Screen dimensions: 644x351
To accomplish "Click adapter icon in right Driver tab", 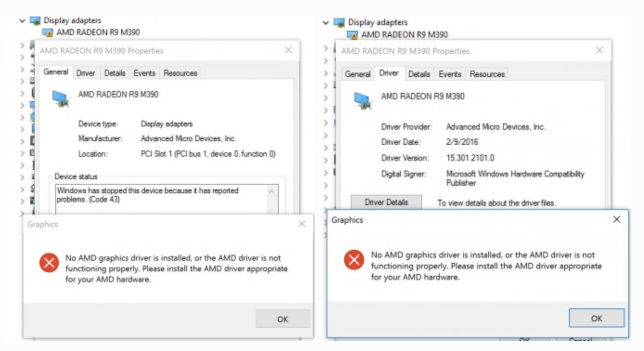I will point(363,100).
